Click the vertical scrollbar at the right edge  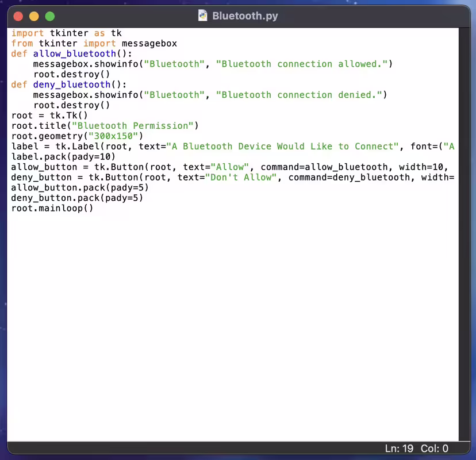(464, 234)
